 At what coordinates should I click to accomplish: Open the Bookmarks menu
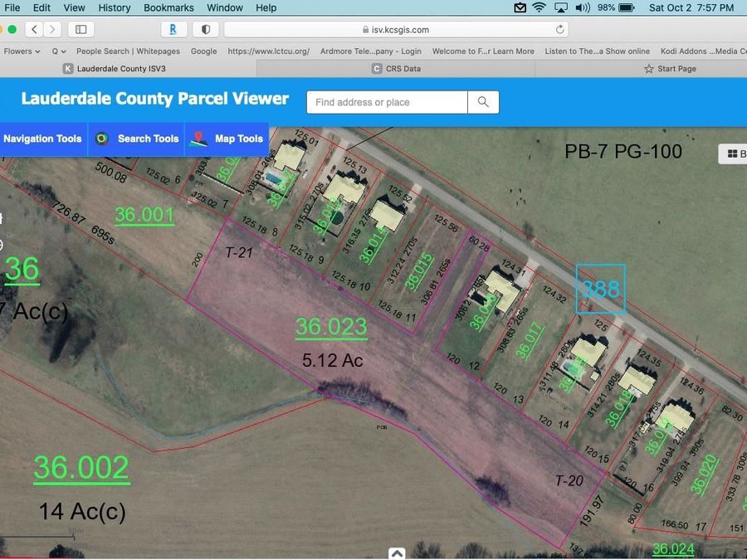168,7
